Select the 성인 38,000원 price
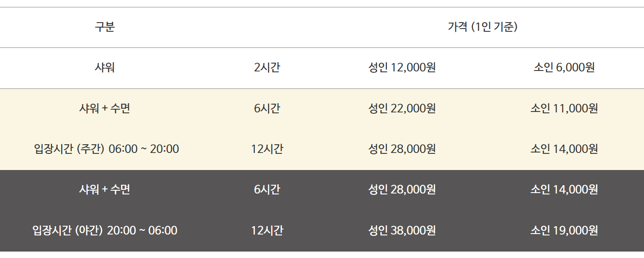The height and width of the screenshot is (258, 644). tap(402, 230)
